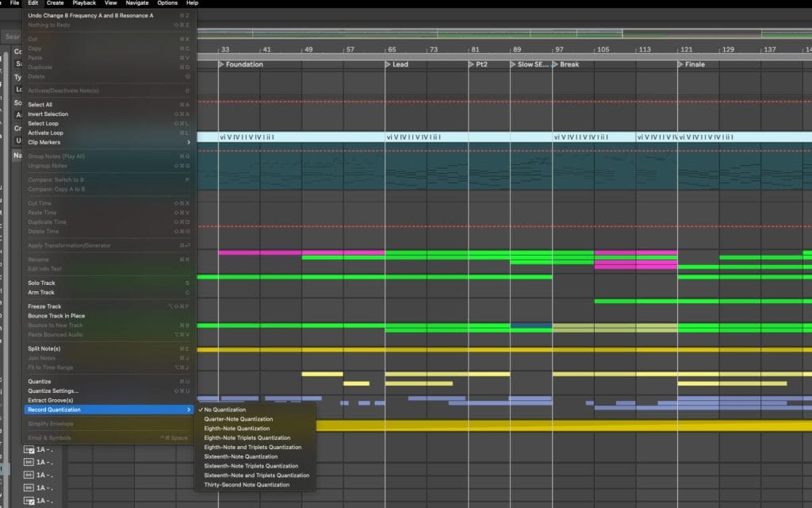Toggle Solo Track menu entry

click(x=41, y=283)
